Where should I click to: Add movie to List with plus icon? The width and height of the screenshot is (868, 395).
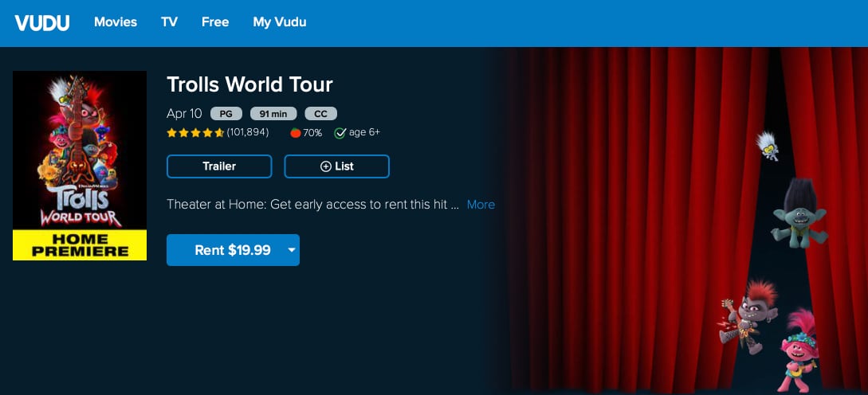pos(336,166)
